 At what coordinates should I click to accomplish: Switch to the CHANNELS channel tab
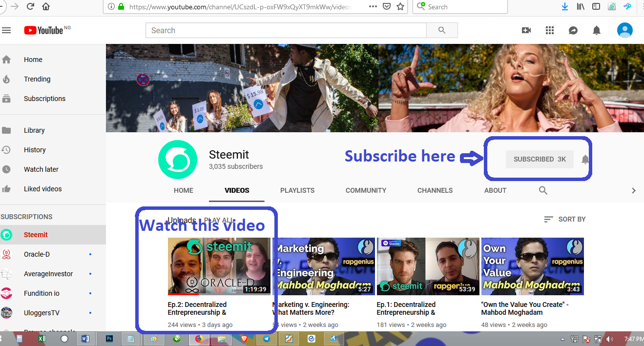pos(435,190)
